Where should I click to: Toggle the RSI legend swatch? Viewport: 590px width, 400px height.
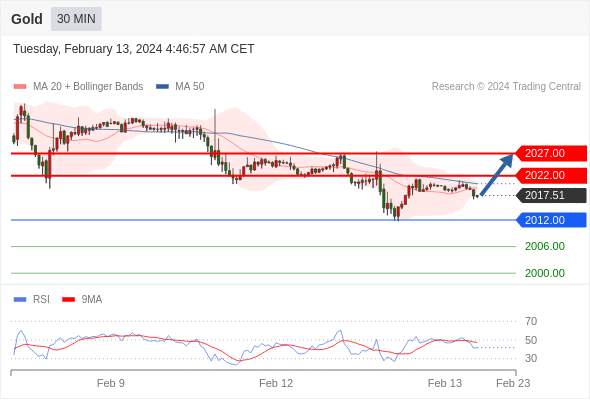pos(20,300)
